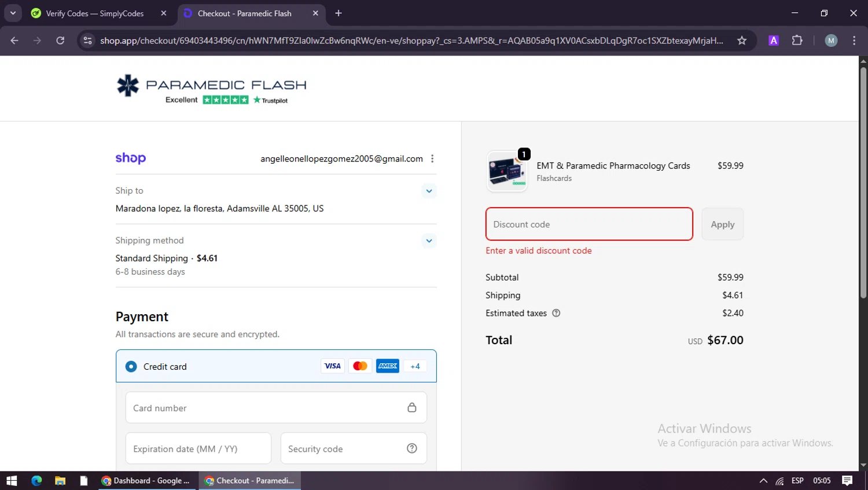Click the angelleonellopezgomez2005@gmail.com email
The image size is (868, 490).
coord(341,159)
